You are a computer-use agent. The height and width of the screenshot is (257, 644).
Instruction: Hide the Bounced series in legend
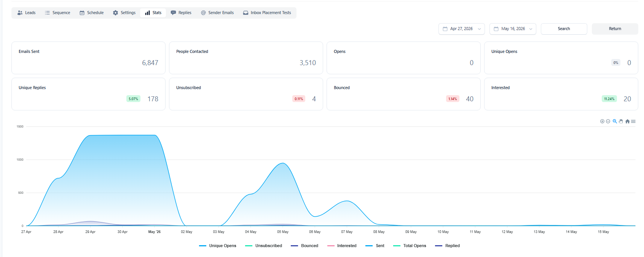pyautogui.click(x=304, y=246)
